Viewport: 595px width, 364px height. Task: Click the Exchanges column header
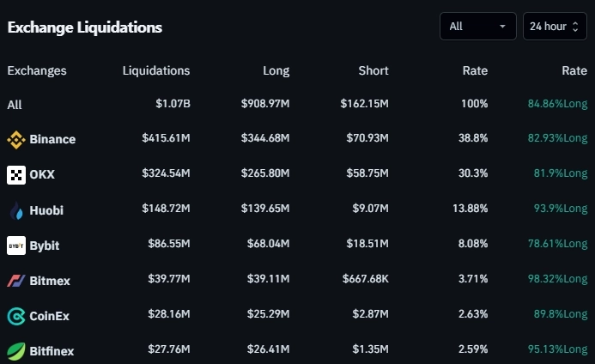[x=37, y=71]
